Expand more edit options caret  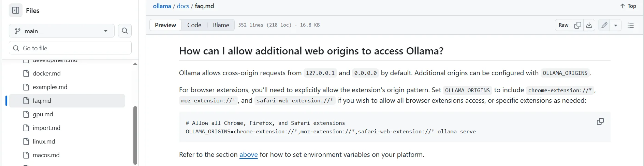tap(616, 25)
